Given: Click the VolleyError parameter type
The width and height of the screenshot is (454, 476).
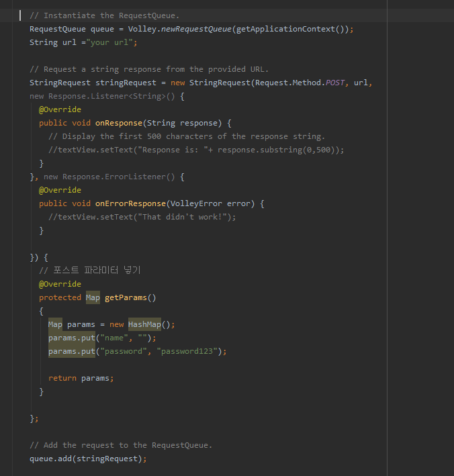Looking at the screenshot, I should point(196,203).
